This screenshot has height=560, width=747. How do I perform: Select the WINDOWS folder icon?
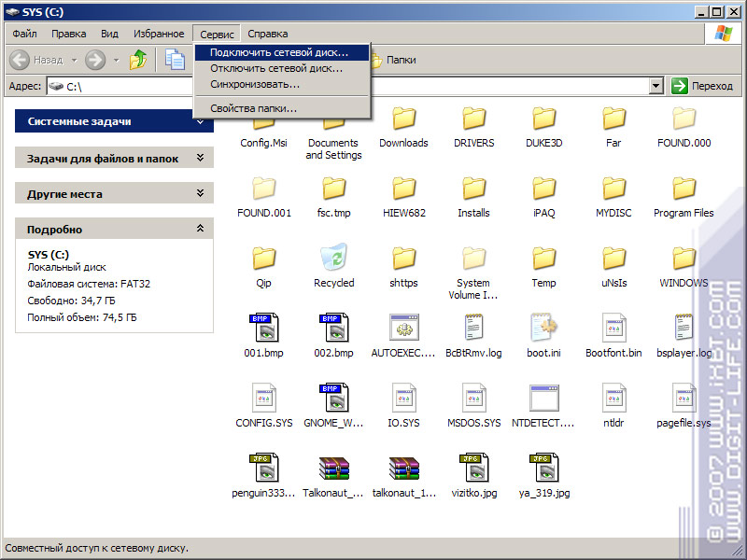pos(684,259)
